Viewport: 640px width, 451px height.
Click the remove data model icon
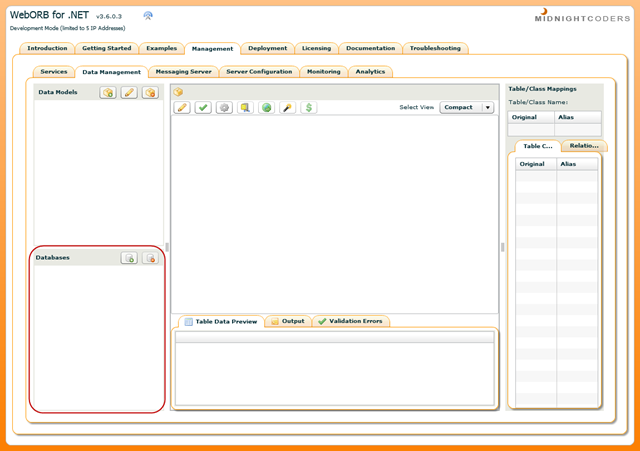[150, 93]
